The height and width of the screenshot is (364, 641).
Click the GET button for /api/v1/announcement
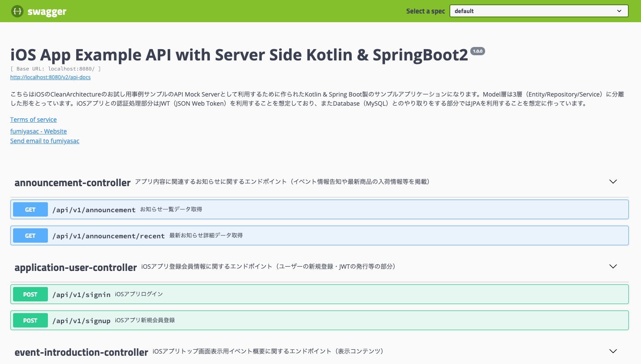coord(30,210)
